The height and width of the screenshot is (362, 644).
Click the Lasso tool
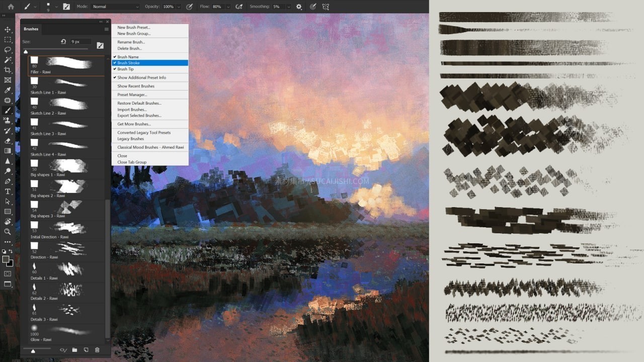[x=8, y=50]
